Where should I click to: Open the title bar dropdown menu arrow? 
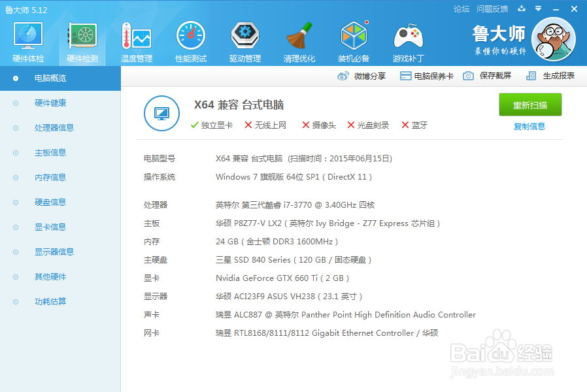[539, 8]
